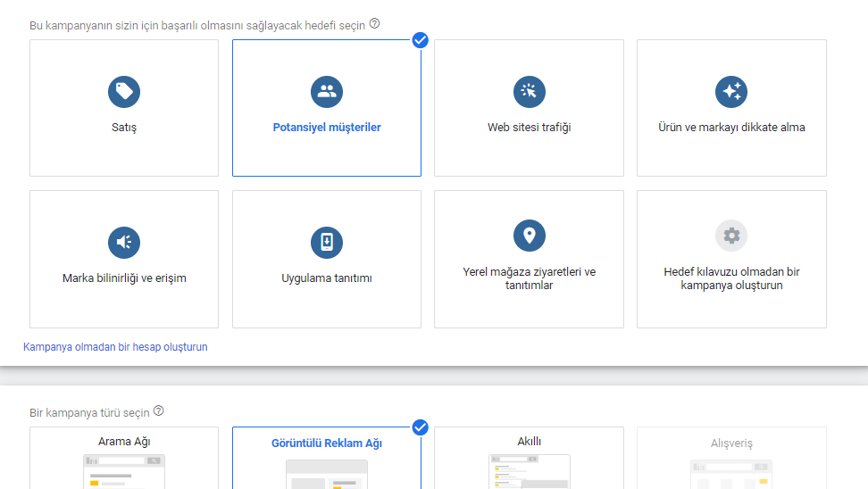Select the Arama Ağı campaign type
Screen dimensions: 868x489
pyautogui.click(x=124, y=442)
